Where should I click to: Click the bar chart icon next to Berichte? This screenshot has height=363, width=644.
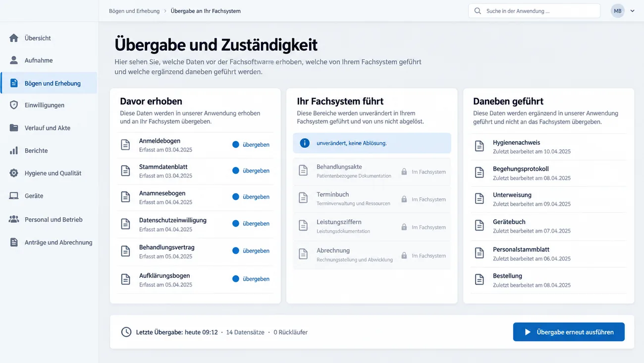14,150
